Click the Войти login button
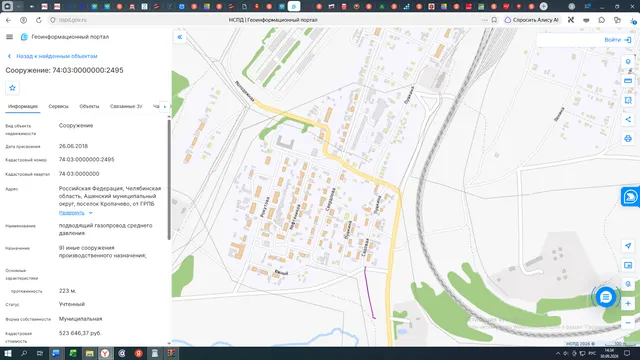This screenshot has height=360, width=640. coord(618,40)
